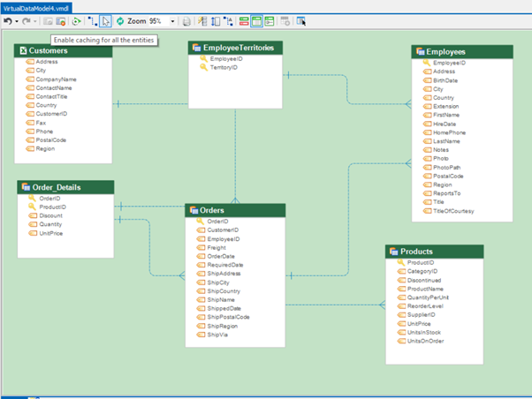This screenshot has width=532, height=399.
Task: Open the undo history dropdown arrow
Action: coord(16,21)
